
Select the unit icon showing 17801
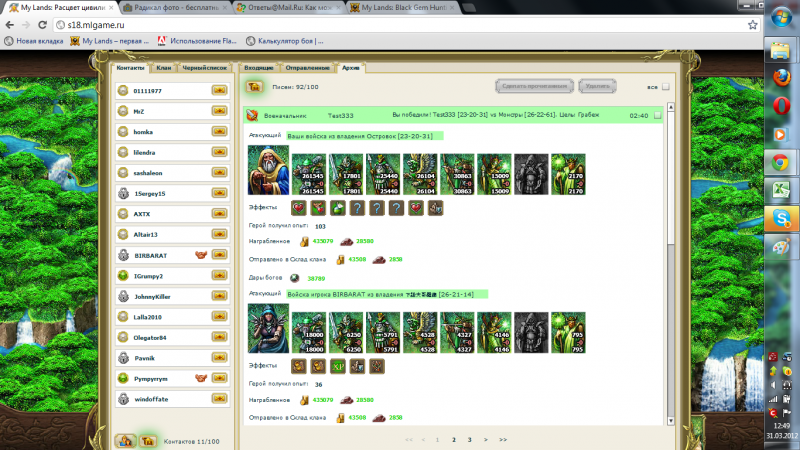pyautogui.click(x=346, y=174)
